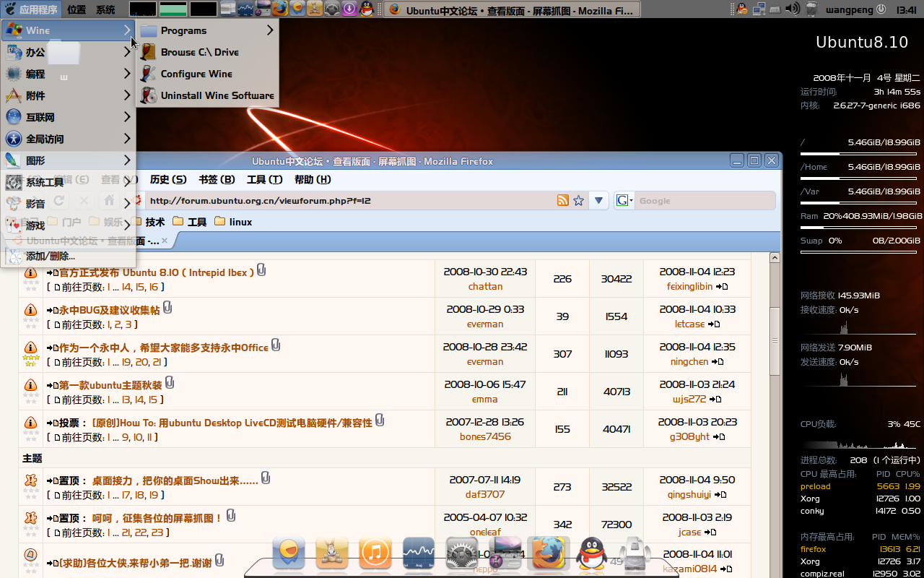Screen dimensions: 924x578
Task: Focus the Google search box
Action: point(705,201)
